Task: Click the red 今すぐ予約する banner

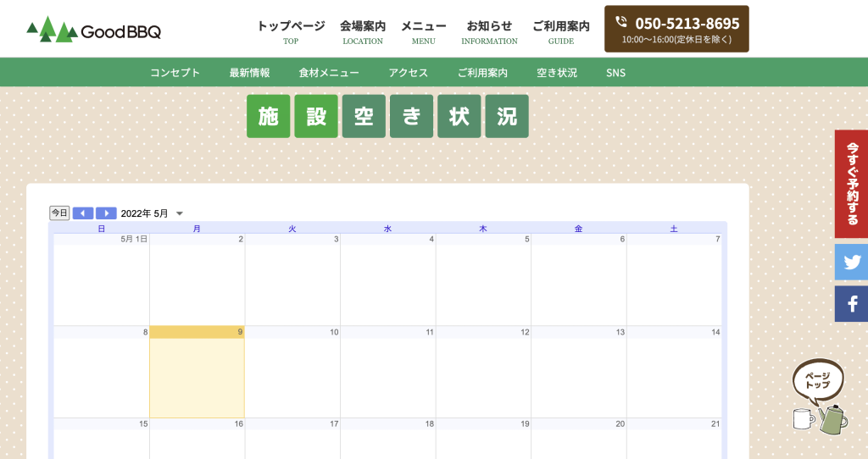Action: point(851,183)
